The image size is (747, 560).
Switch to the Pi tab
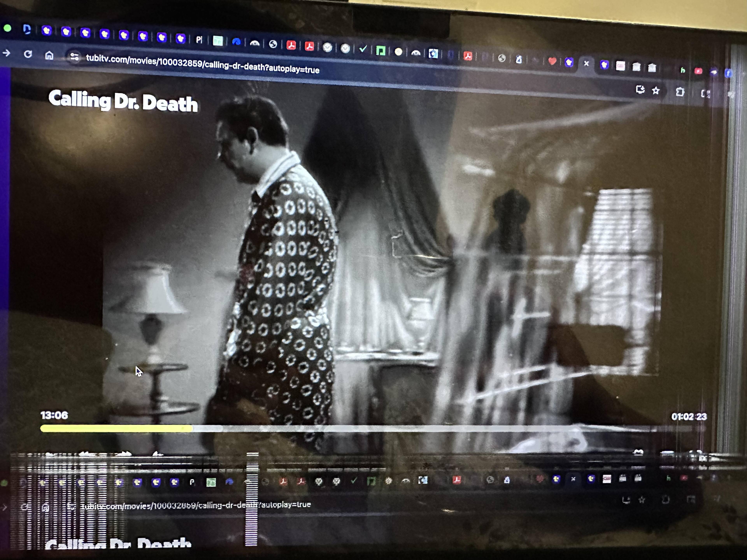[x=199, y=40]
